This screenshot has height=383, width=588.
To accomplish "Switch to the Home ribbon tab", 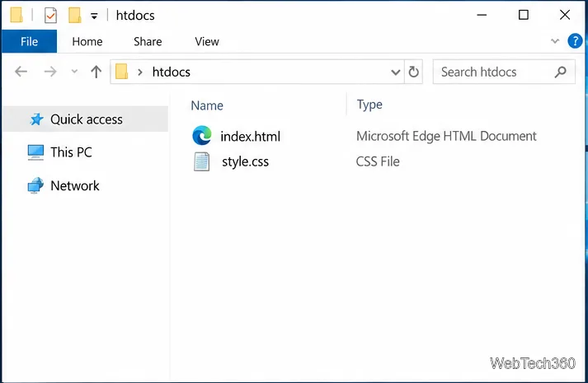I will click(x=87, y=41).
